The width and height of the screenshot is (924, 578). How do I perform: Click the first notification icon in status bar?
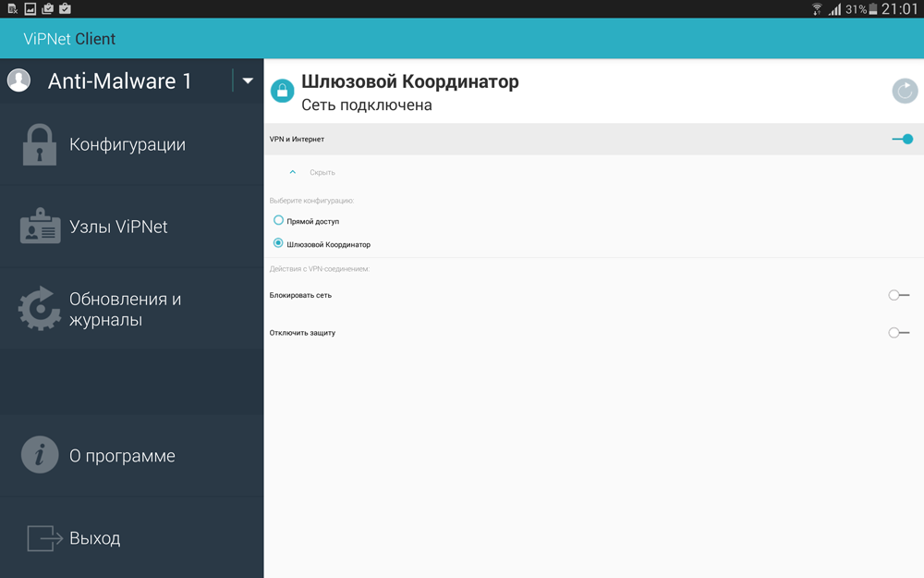click(12, 8)
